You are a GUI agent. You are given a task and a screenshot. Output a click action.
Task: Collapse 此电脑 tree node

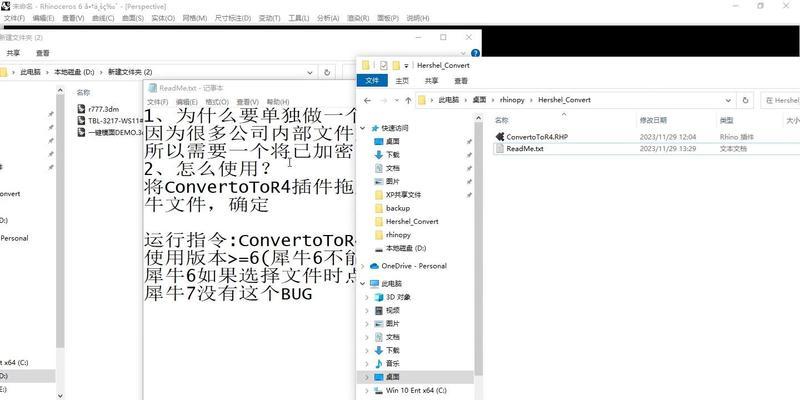click(x=363, y=284)
